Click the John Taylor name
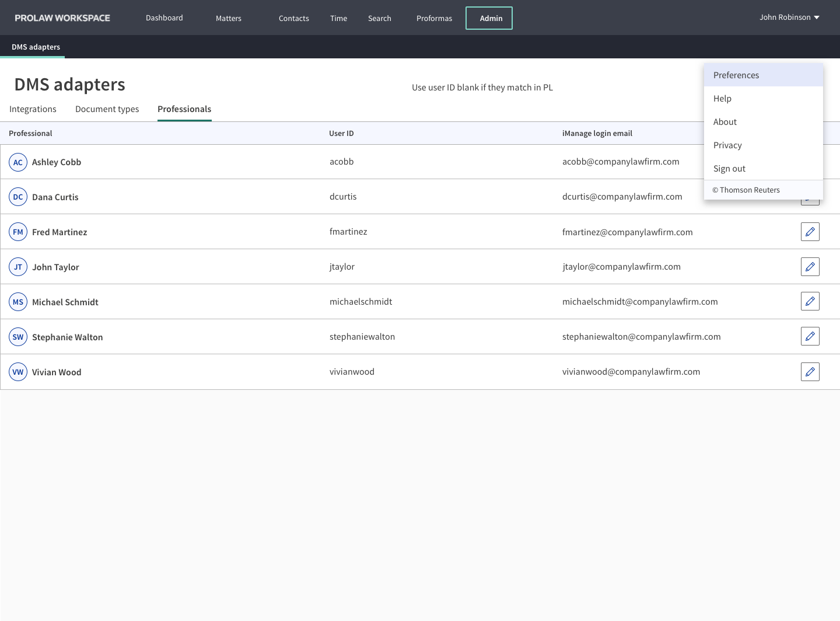Viewport: 840px width, 621px height. point(55,267)
